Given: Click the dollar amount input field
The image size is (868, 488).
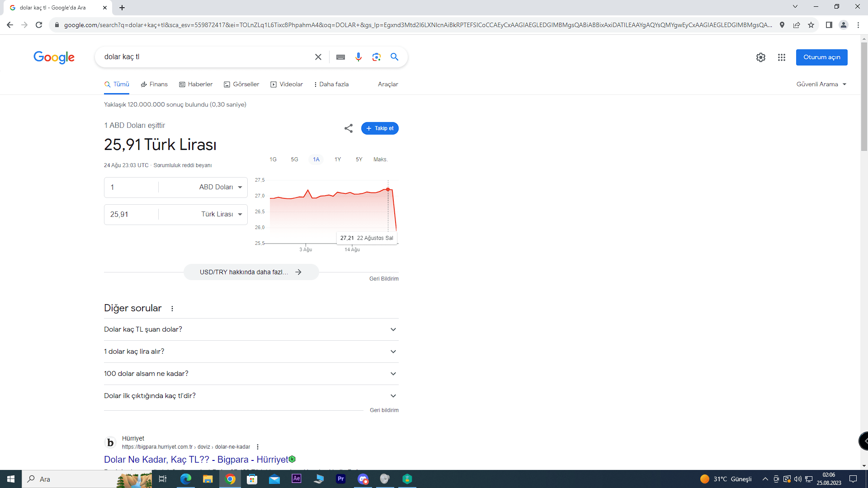Looking at the screenshot, I should (132, 187).
